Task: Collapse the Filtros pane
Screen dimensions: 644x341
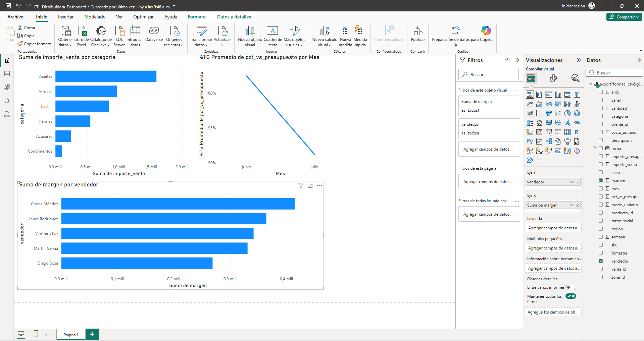Action: point(517,60)
